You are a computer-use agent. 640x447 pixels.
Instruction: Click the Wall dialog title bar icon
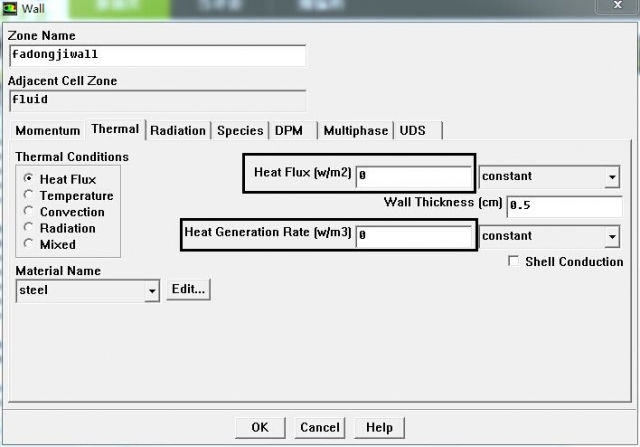[x=11, y=9]
